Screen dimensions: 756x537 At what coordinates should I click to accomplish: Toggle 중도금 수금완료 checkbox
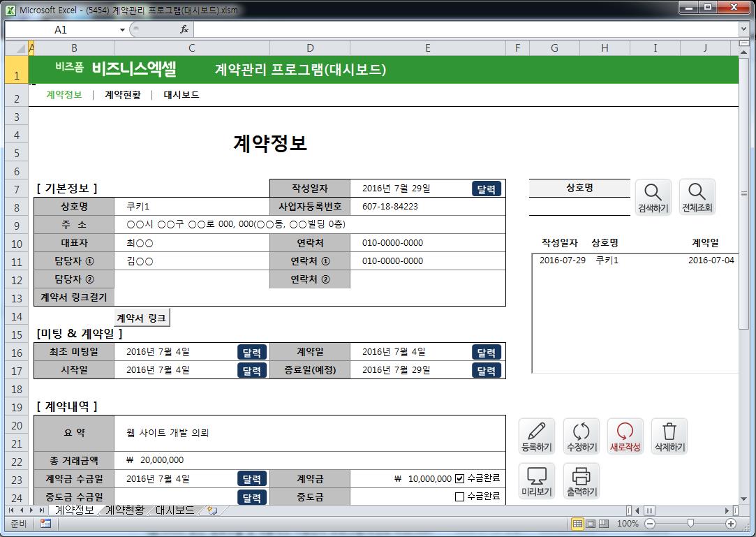459,496
